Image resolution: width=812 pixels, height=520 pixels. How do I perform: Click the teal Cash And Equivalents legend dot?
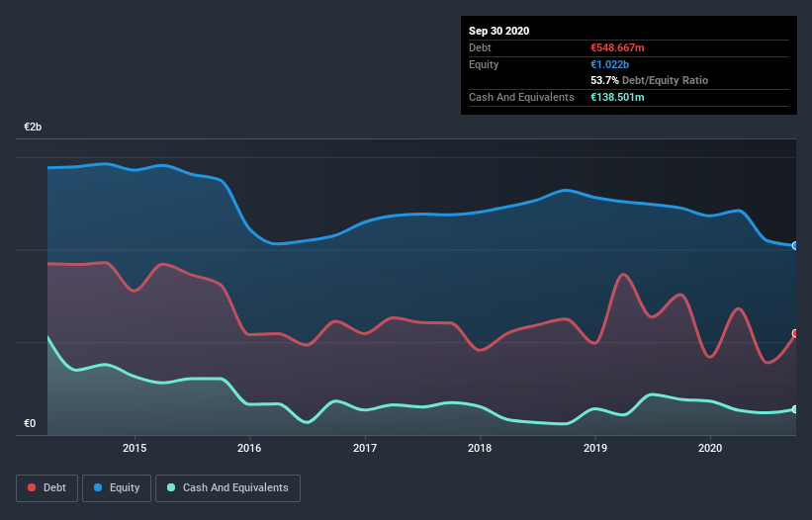171,487
